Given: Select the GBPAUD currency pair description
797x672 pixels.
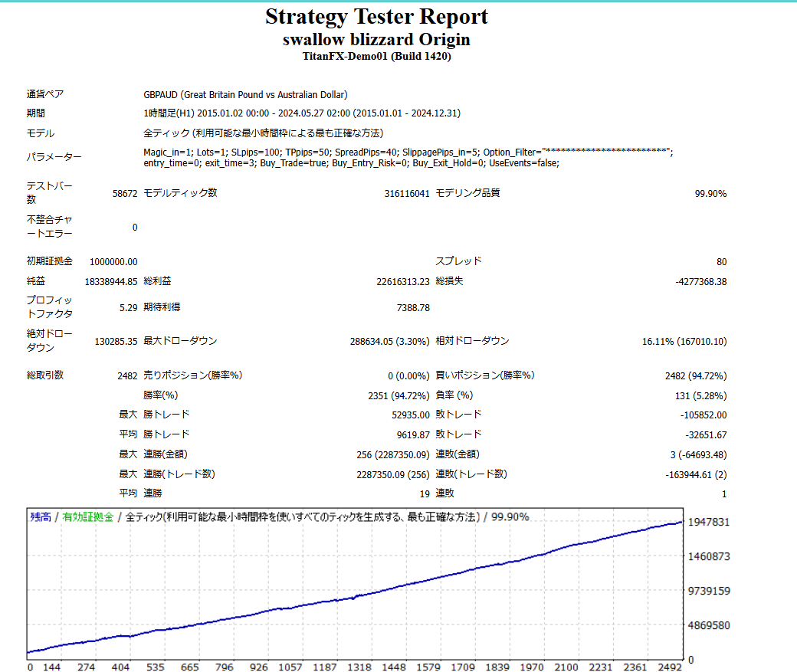Looking at the screenshot, I should pos(245,95).
